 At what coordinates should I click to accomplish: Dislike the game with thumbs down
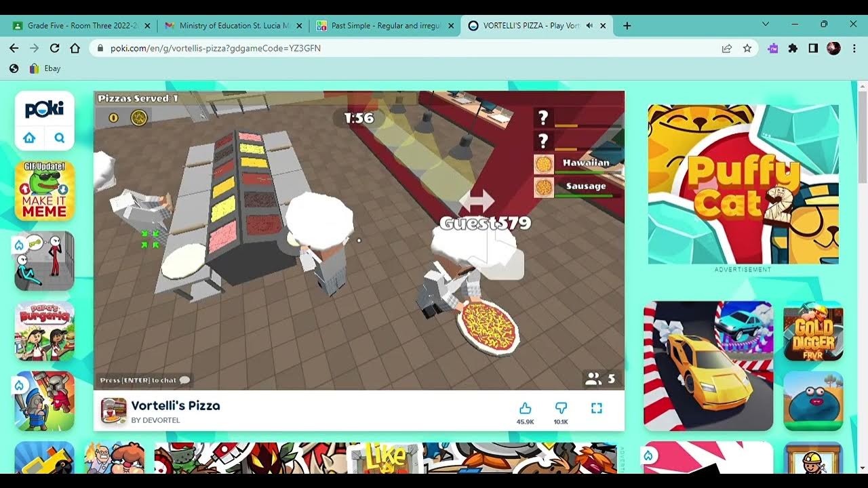[x=561, y=408]
